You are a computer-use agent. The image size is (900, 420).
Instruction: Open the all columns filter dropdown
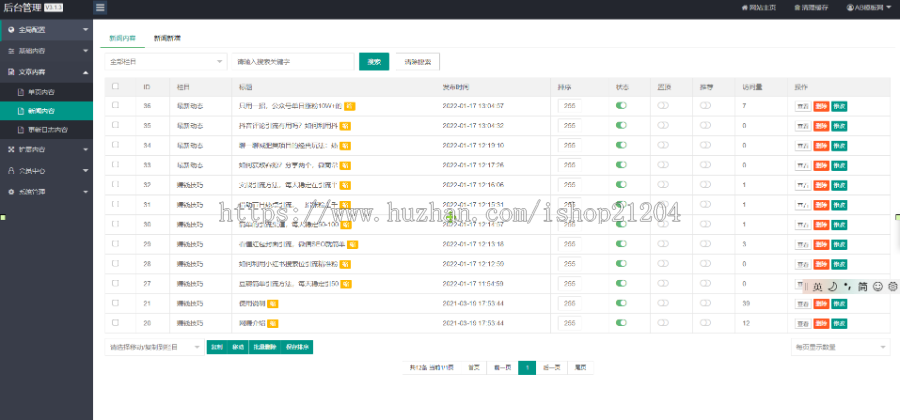165,61
